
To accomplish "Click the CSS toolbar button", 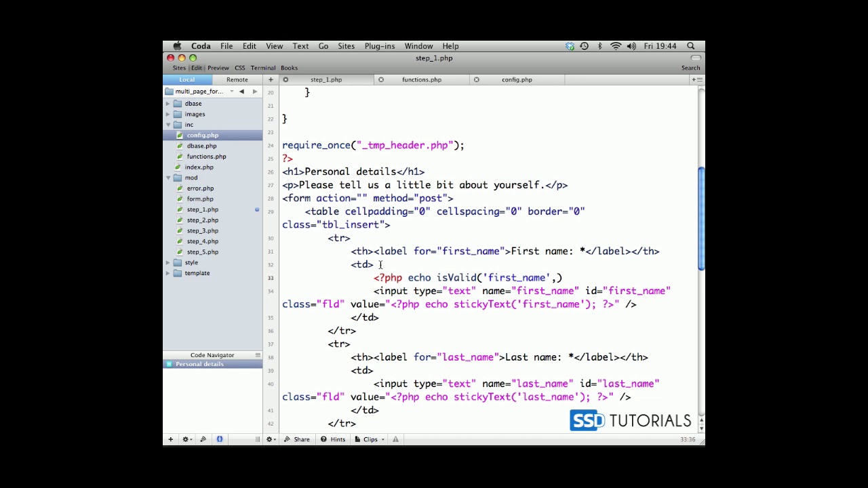I will 240,68.
